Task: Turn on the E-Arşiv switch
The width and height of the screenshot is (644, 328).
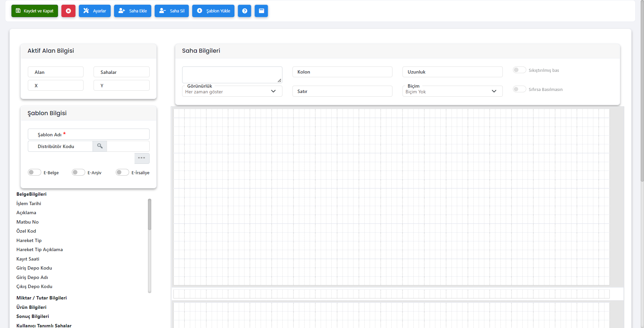Action: (x=78, y=172)
